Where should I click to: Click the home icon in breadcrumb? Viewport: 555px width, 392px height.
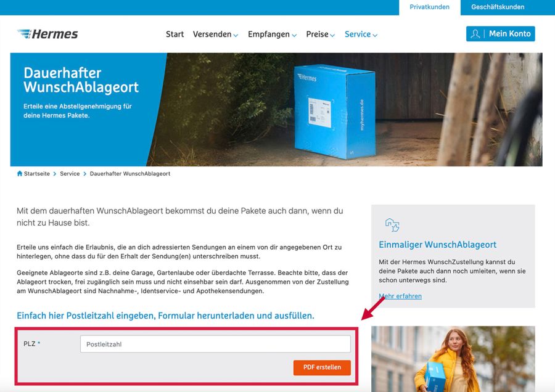pyautogui.click(x=20, y=173)
